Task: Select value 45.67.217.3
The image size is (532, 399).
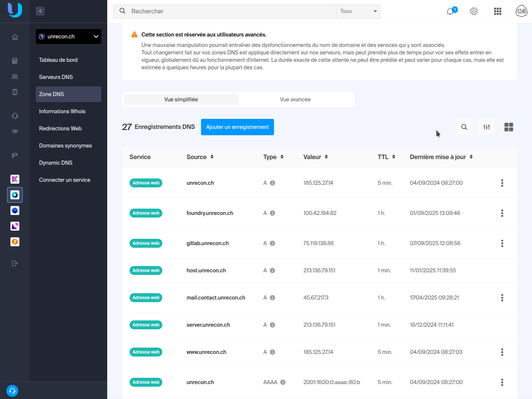Action: [316, 298]
